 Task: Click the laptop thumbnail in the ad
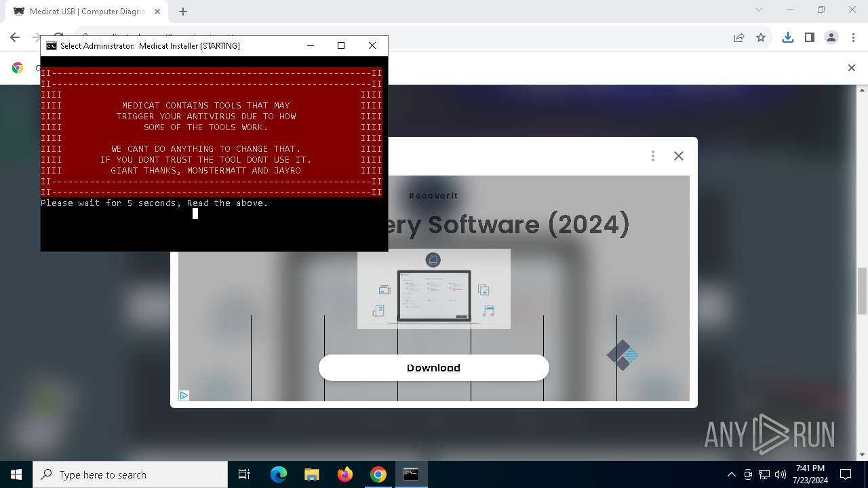[434, 289]
